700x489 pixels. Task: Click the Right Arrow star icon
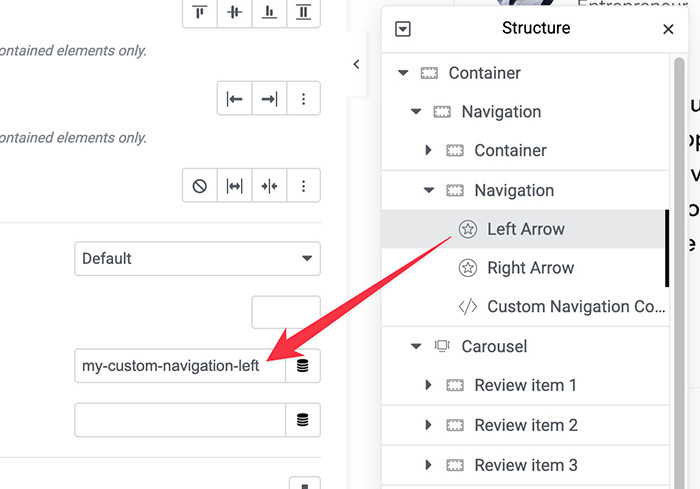coord(468,268)
